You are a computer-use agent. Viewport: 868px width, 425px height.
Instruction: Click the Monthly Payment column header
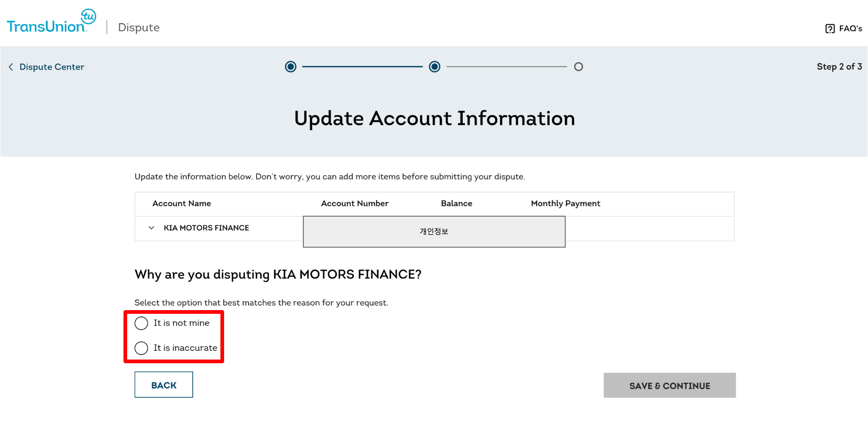click(x=565, y=203)
